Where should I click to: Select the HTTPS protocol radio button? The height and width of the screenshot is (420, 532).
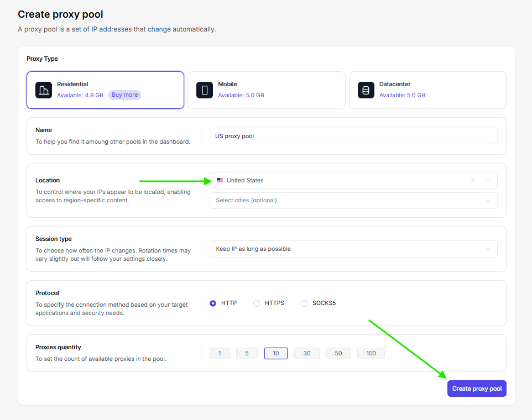257,303
